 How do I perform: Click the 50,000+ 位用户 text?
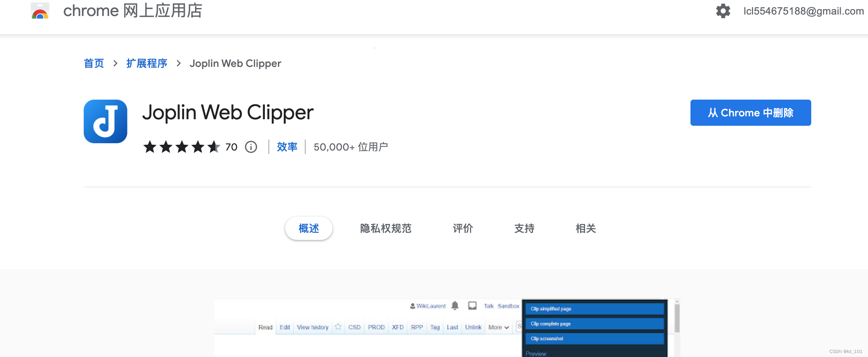tap(350, 147)
